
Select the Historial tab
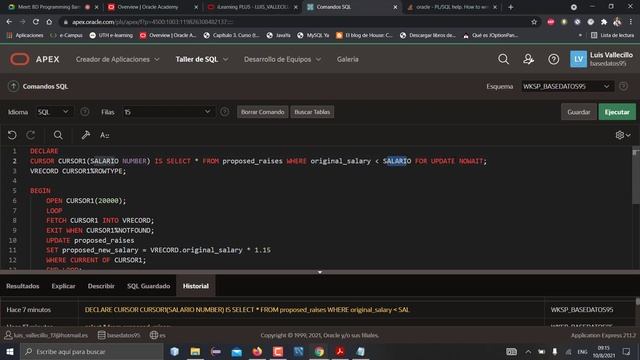[x=196, y=286]
